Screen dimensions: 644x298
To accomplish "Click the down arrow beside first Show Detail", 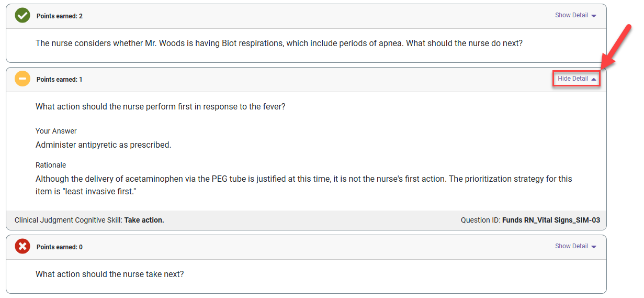I will click(x=594, y=16).
